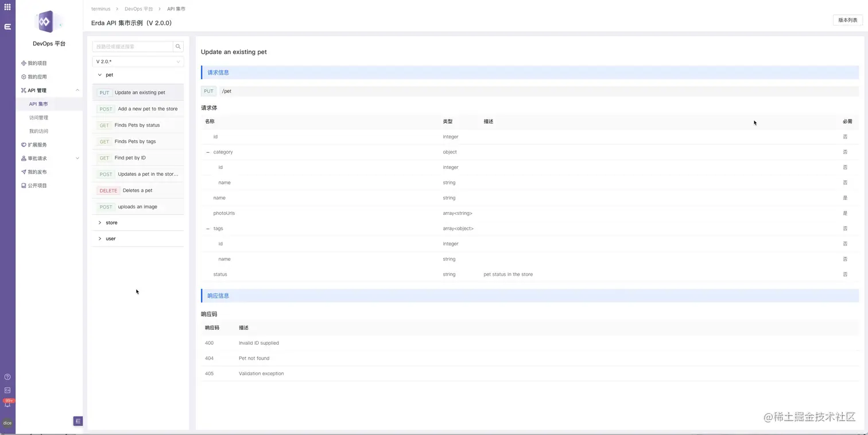This screenshot has width=868, height=435.
Task: Click the status parameter name
Action: click(x=220, y=275)
